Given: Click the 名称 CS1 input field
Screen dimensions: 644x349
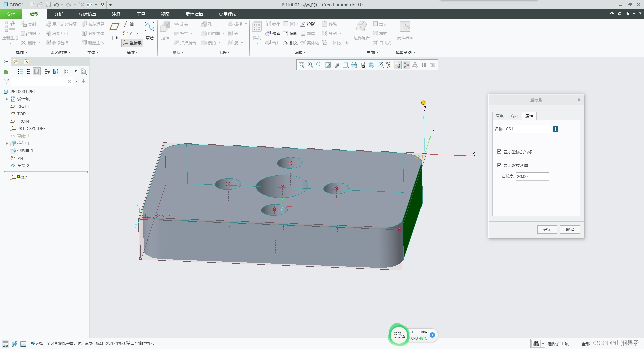Looking at the screenshot, I should pyautogui.click(x=528, y=129).
